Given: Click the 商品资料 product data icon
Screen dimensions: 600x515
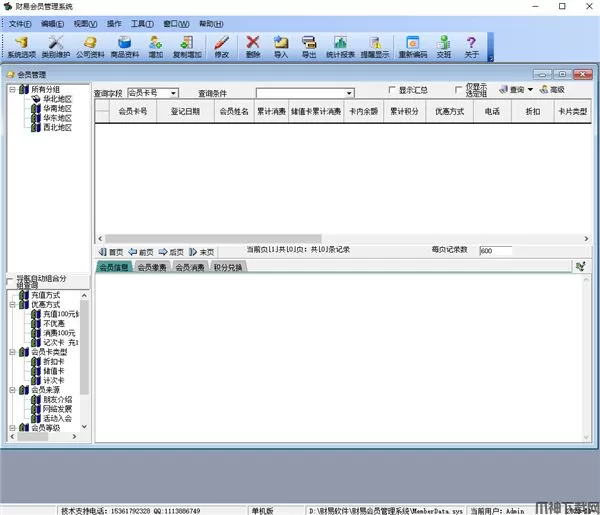Looking at the screenshot, I should click(125, 45).
